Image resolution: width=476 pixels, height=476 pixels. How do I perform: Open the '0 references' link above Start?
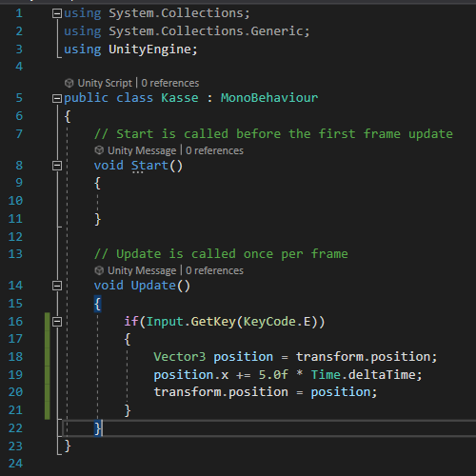tap(214, 150)
